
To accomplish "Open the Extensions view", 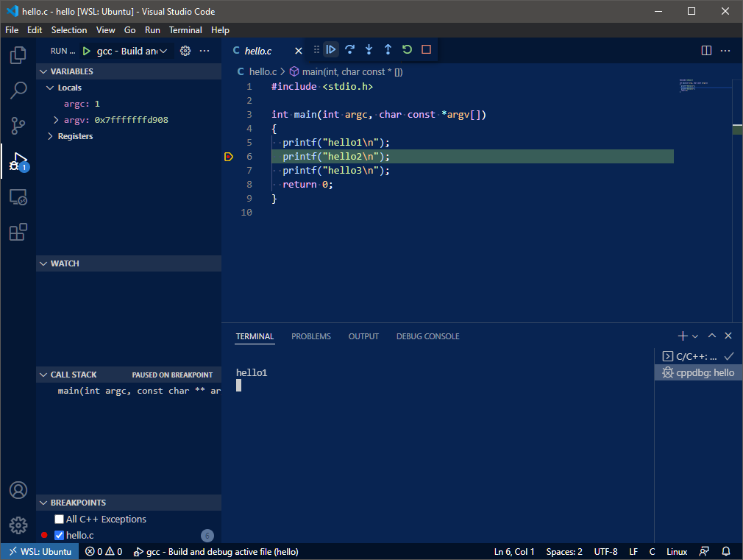I will pos(18,233).
